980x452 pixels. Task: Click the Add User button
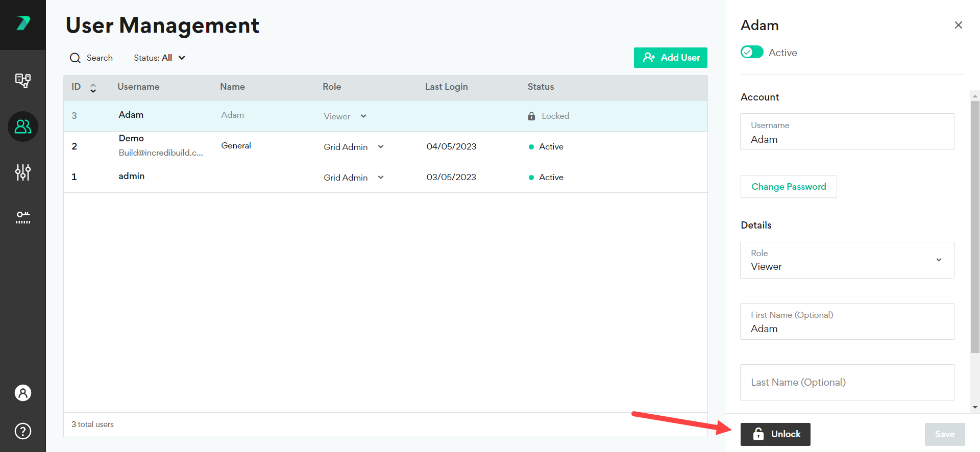[x=670, y=58]
